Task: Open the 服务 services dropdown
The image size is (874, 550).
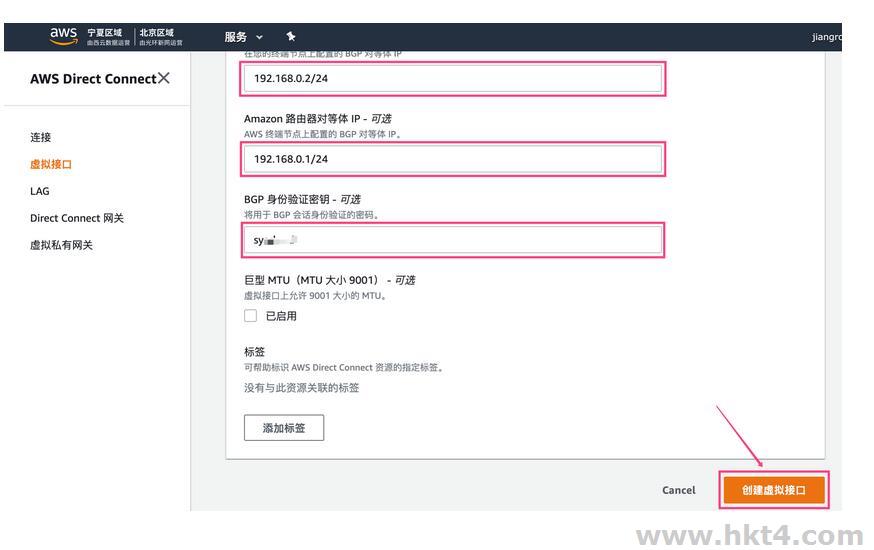Action: 243,37
